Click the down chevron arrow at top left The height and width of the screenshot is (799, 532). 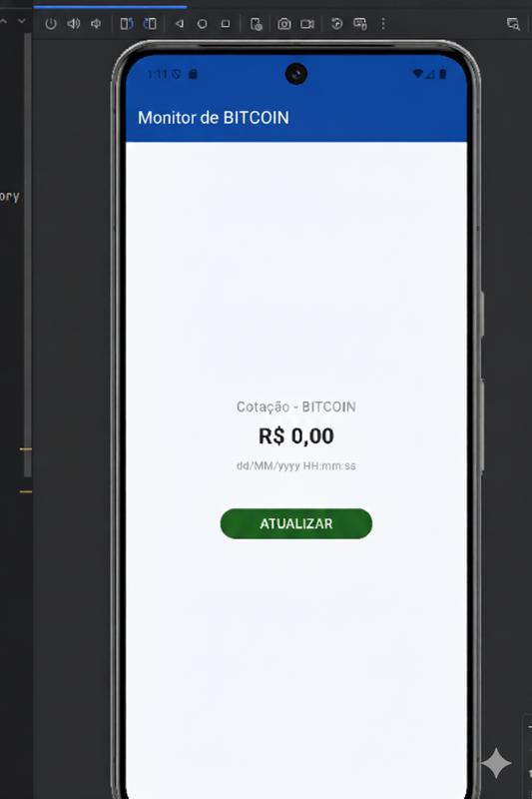21,21
